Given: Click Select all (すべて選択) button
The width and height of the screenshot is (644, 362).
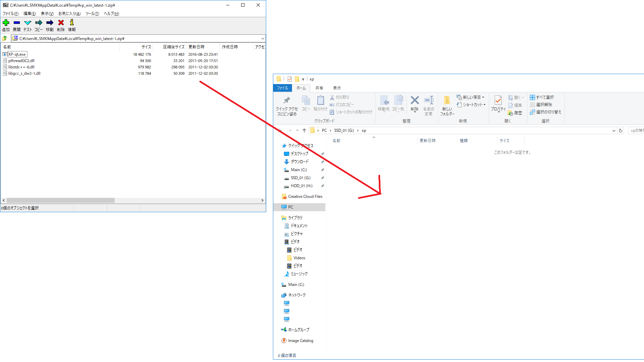Looking at the screenshot, I should coord(542,97).
